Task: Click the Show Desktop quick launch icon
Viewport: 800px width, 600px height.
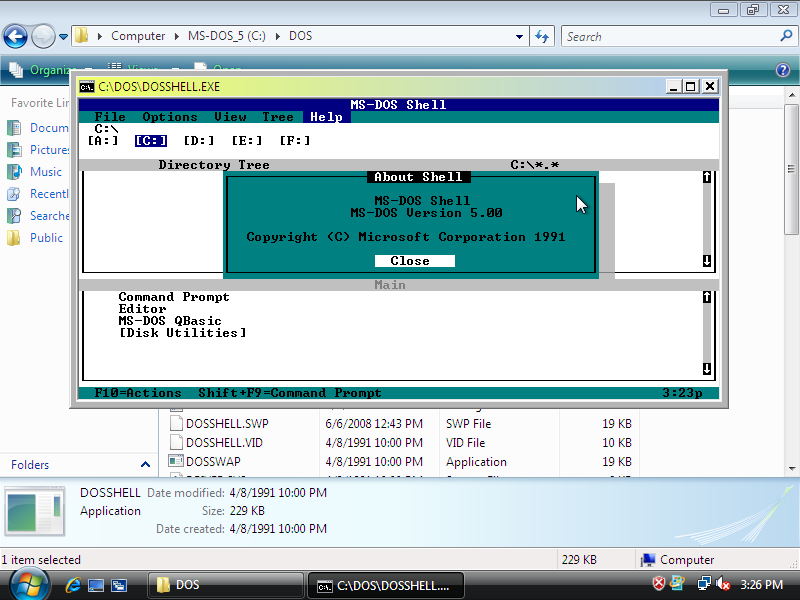Action: [x=96, y=584]
